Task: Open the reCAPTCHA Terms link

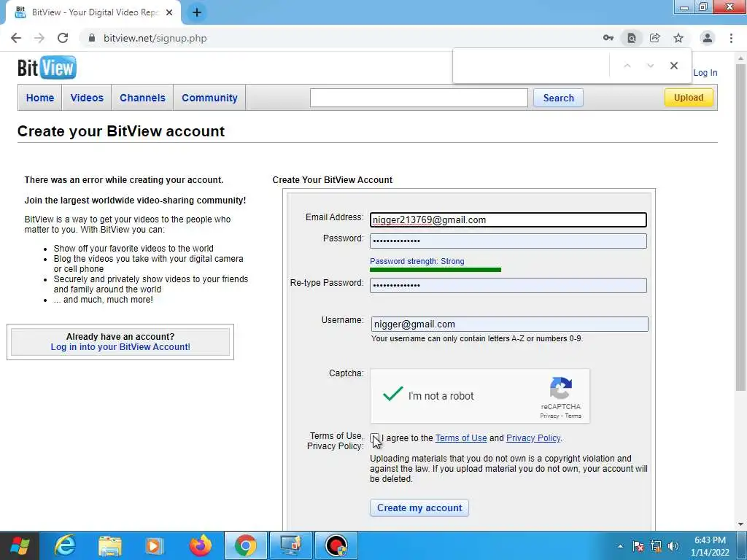Action: coord(573,416)
